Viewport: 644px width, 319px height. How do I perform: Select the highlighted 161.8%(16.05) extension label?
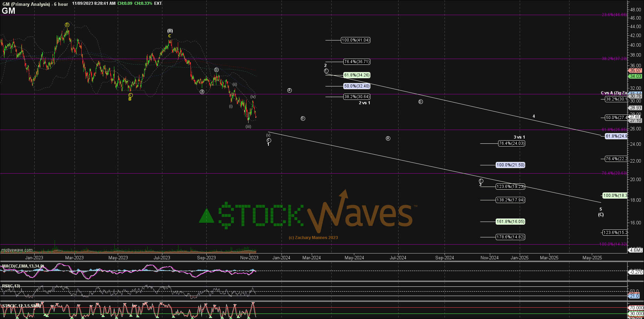click(510, 222)
